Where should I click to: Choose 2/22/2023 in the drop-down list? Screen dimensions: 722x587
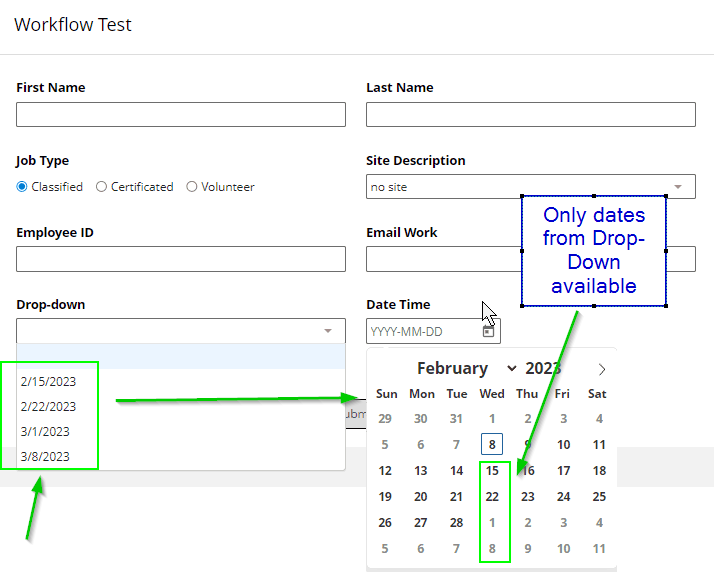coord(48,406)
